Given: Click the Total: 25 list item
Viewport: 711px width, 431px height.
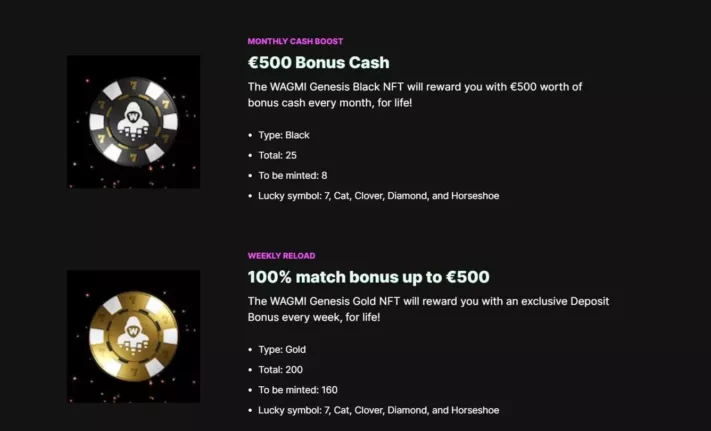Looking at the screenshot, I should (278, 155).
